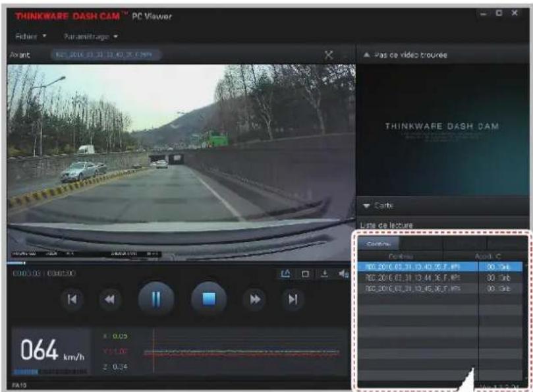The height and width of the screenshot is (392, 533).
Task: Pause the dash cam video playback
Action: [156, 299]
